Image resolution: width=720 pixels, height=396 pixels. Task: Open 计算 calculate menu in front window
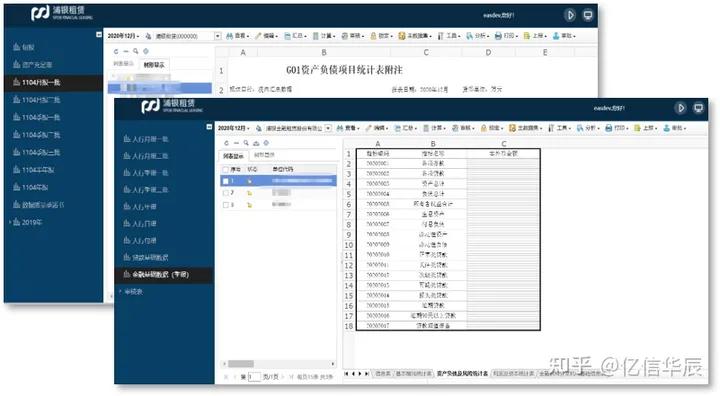pos(434,128)
